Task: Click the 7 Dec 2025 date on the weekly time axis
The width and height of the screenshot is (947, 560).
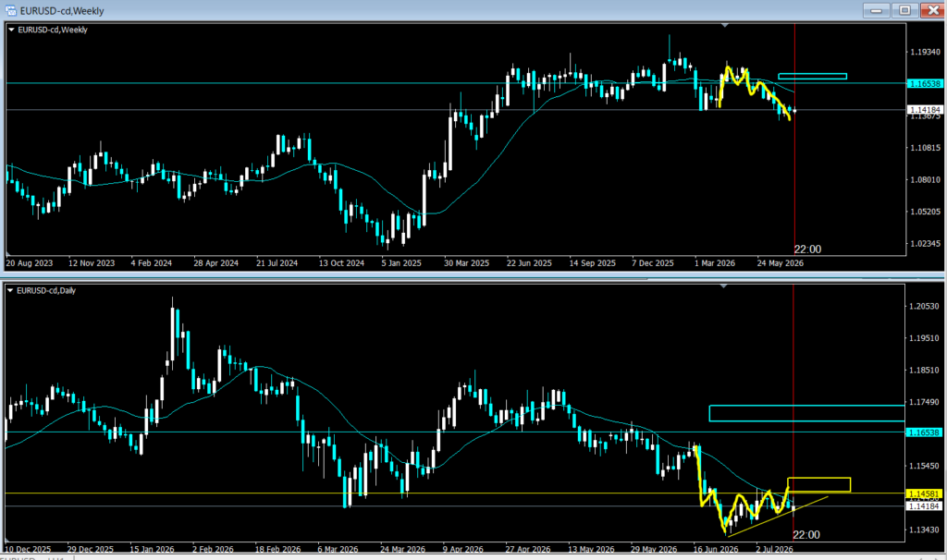Action: 653,263
